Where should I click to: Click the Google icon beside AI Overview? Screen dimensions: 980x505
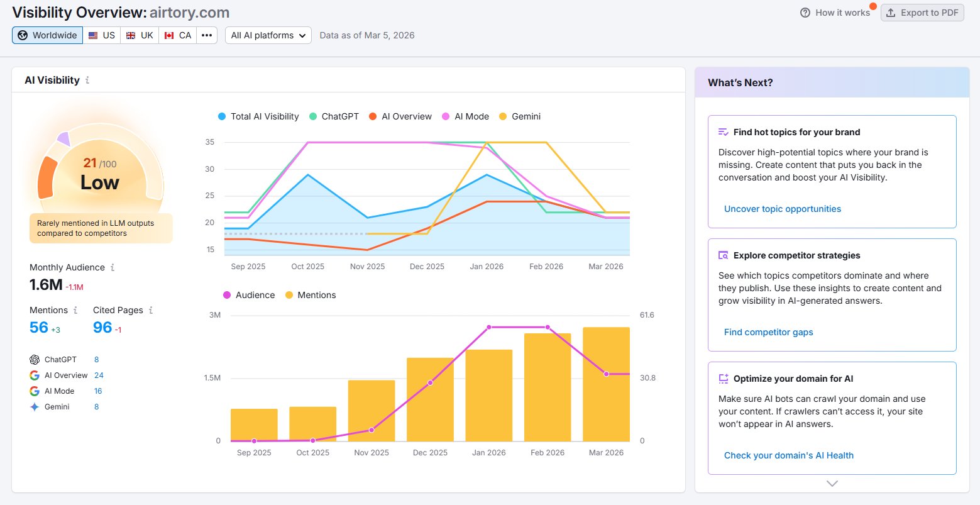pos(35,375)
